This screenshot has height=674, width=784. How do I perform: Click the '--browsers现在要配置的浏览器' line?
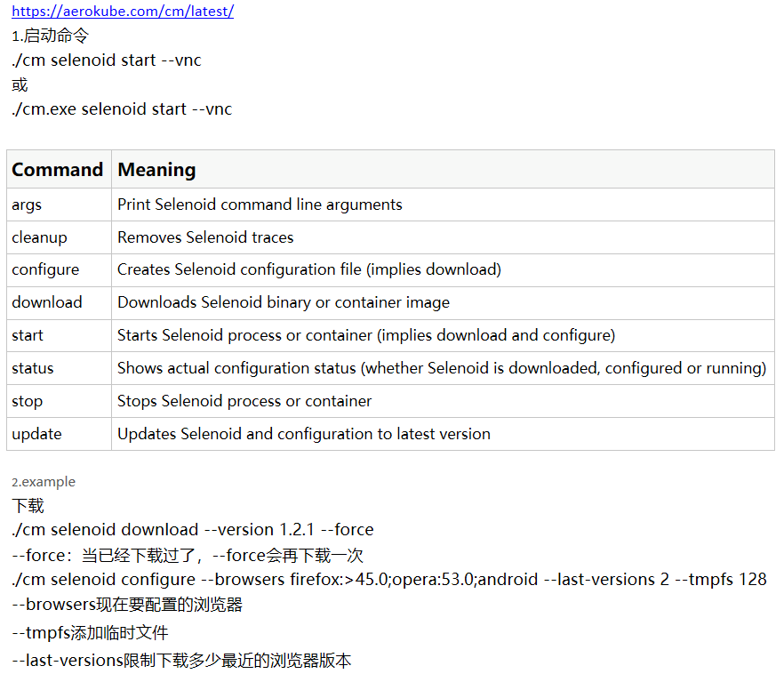coord(127,605)
